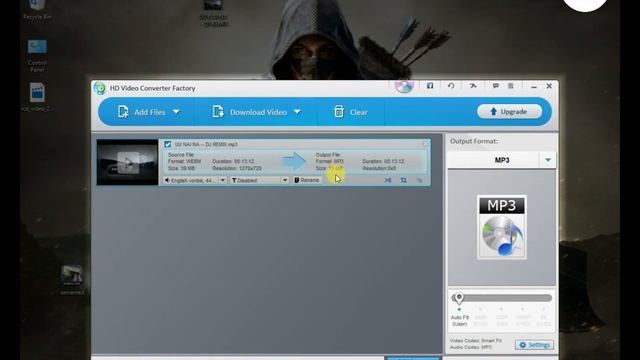Viewport: 640px width, 360px height.
Task: Click the HD Video Converter Factory logo icon
Action: click(x=99, y=88)
